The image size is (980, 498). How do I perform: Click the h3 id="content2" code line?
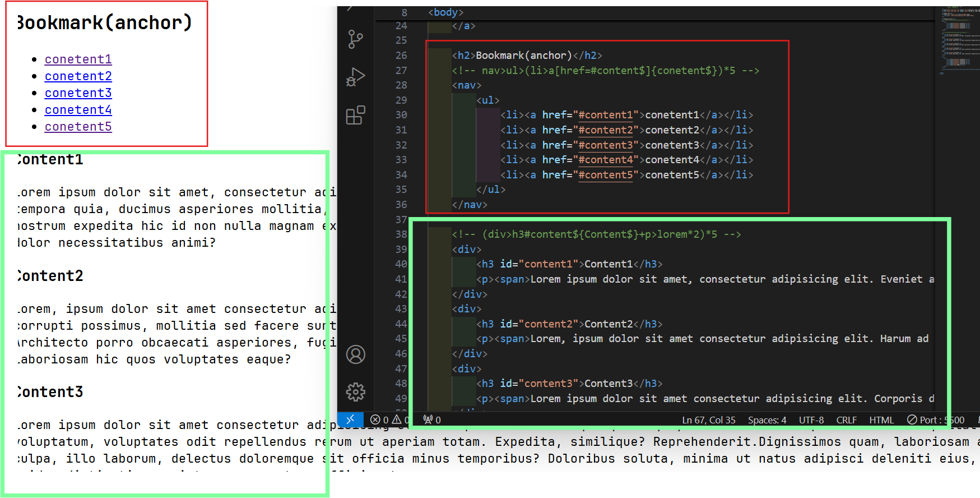click(x=569, y=324)
